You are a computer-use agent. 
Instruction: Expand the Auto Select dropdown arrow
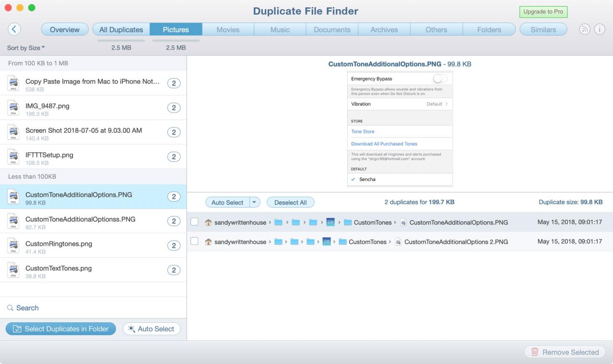pos(255,203)
